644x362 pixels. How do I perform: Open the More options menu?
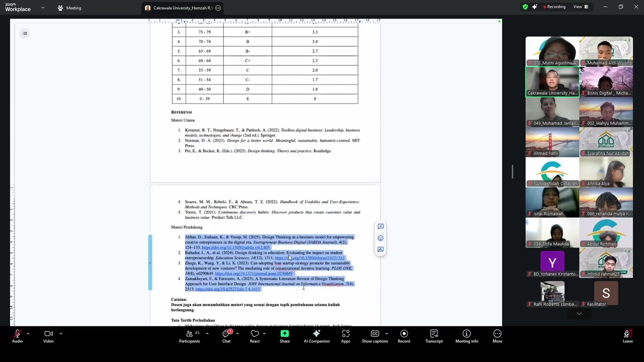coord(497,336)
